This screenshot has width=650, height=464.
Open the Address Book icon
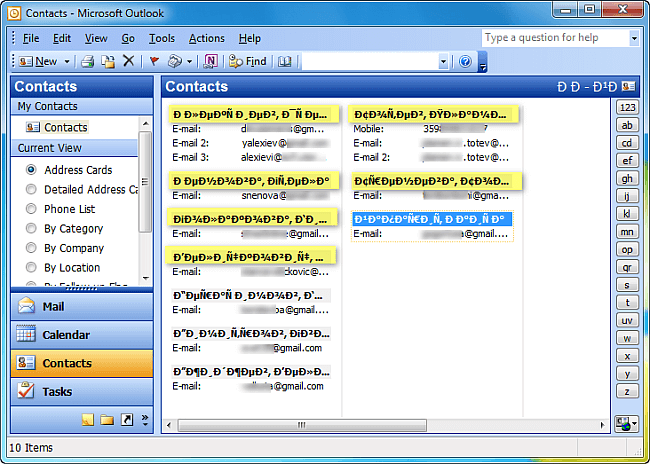284,61
